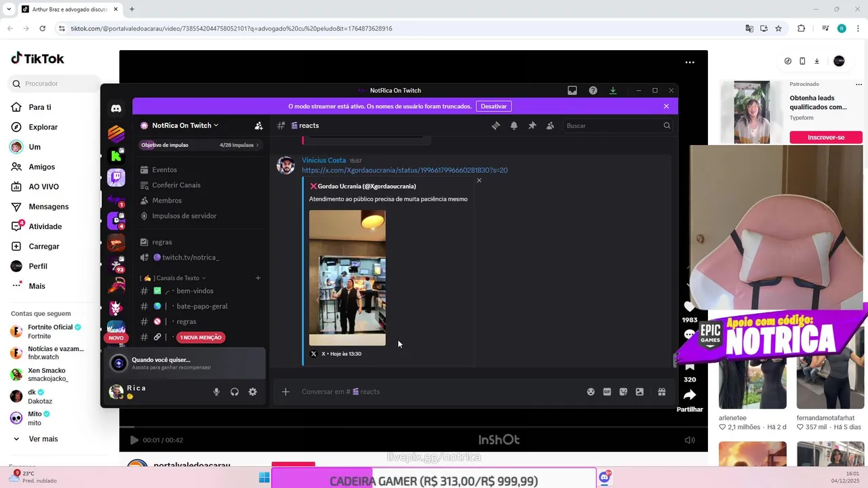Image resolution: width=868 pixels, height=488 pixels.
Task: Click the Desativar streamer mode button
Action: click(x=494, y=106)
